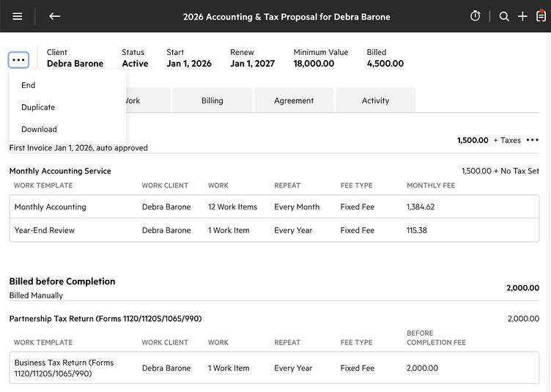Open the Agreement tab
Screen dimensions: 551x392
pyautogui.click(x=294, y=100)
